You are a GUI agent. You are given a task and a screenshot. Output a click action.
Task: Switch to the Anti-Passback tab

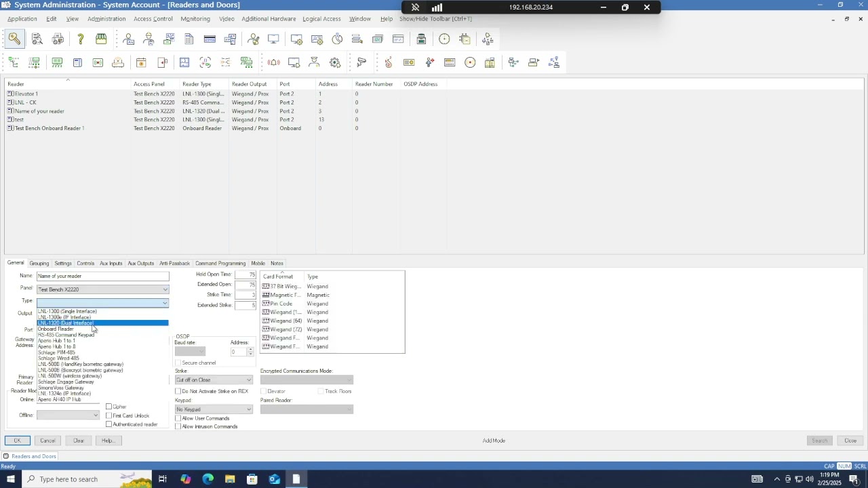tap(174, 263)
